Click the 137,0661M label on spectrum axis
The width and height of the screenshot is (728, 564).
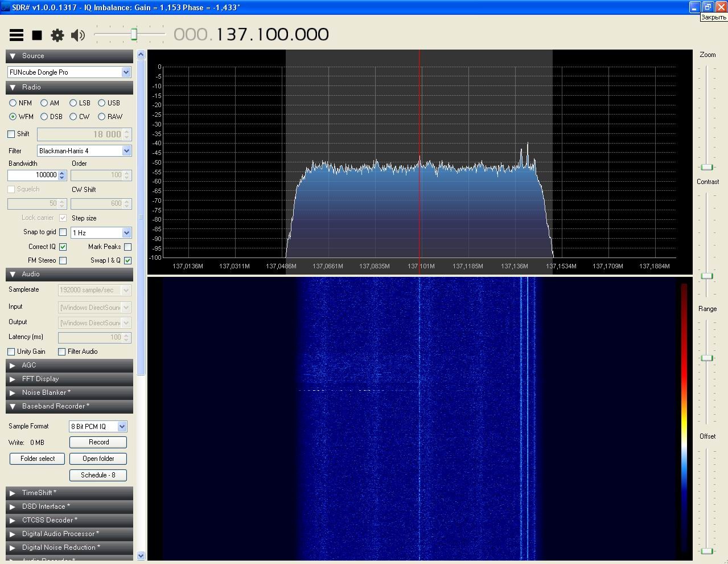coord(328,266)
